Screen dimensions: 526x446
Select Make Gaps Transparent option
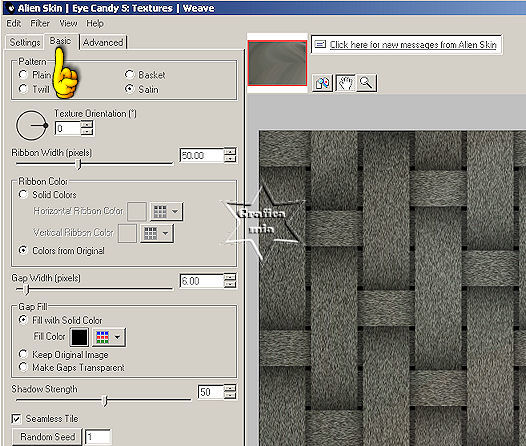[72, 368]
